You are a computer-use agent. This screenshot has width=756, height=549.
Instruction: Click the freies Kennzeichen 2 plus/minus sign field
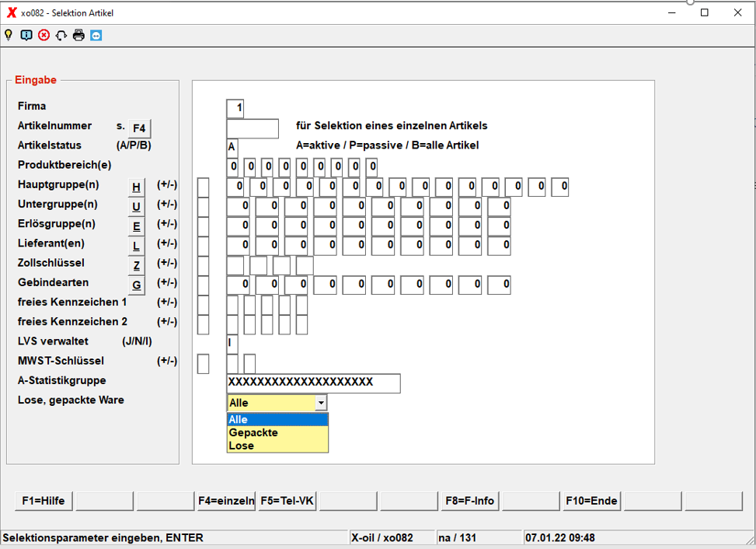coord(203,325)
